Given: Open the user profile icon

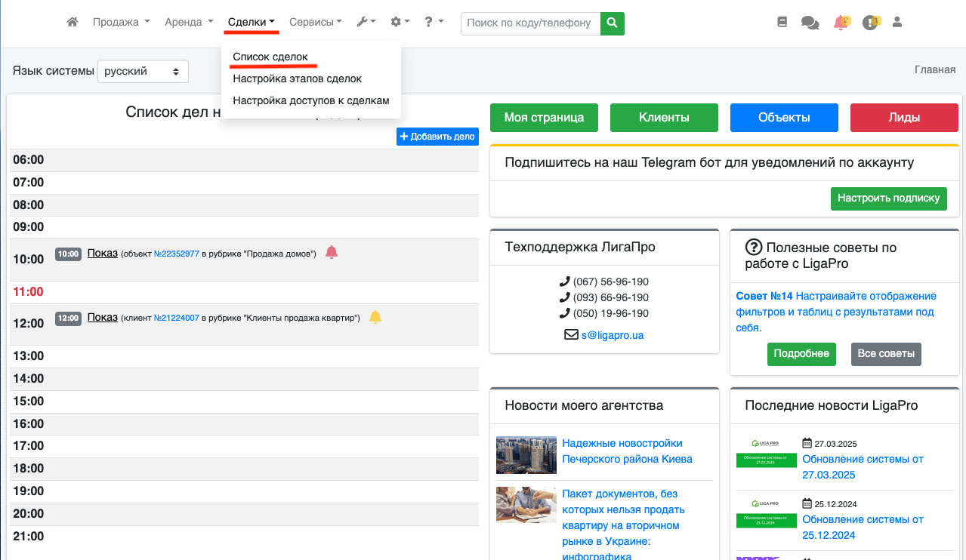Looking at the screenshot, I should (897, 23).
